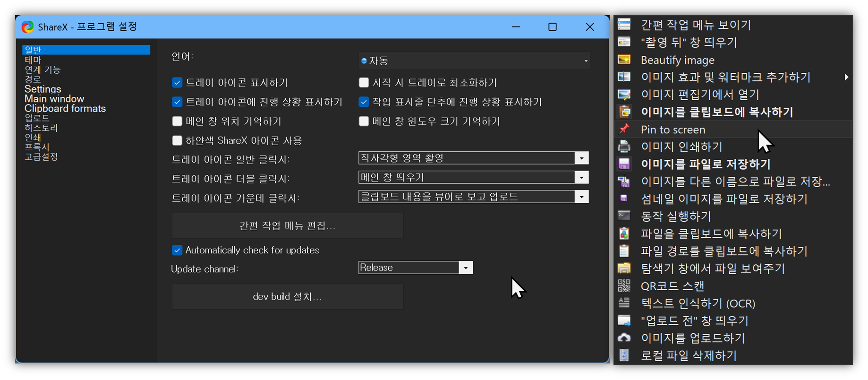Open the 트레이 아이콘 일반 클릭시 dropdown
868x380 pixels.
tap(474, 158)
